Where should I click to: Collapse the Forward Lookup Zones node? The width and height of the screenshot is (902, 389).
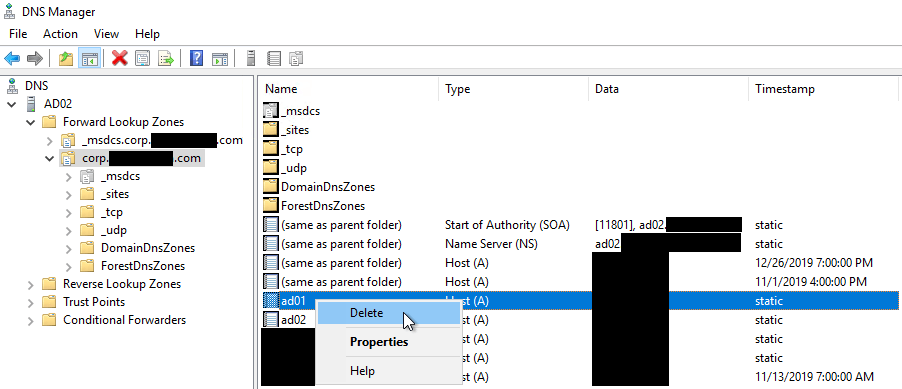pyautogui.click(x=30, y=122)
